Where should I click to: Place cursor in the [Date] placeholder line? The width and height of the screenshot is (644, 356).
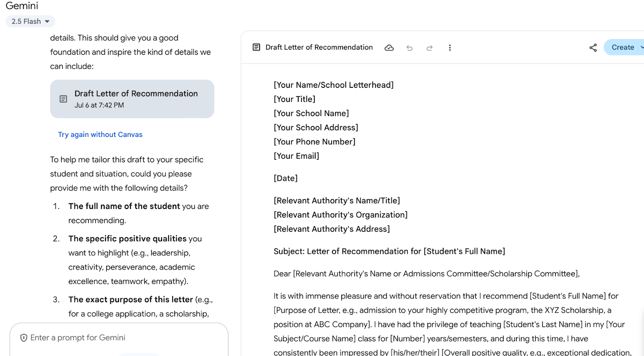point(286,178)
